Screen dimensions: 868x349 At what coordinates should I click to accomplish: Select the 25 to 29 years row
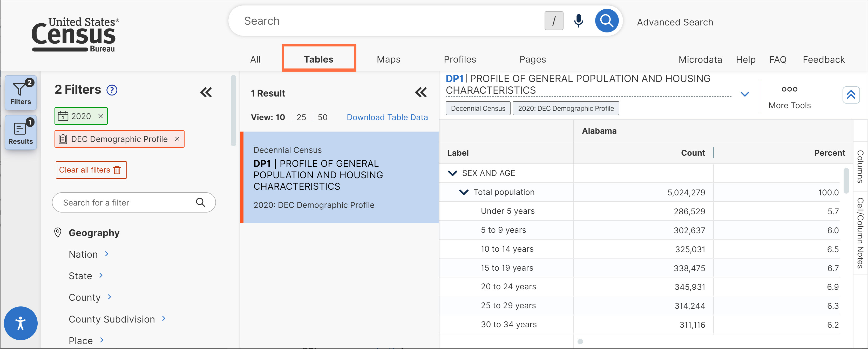point(639,306)
